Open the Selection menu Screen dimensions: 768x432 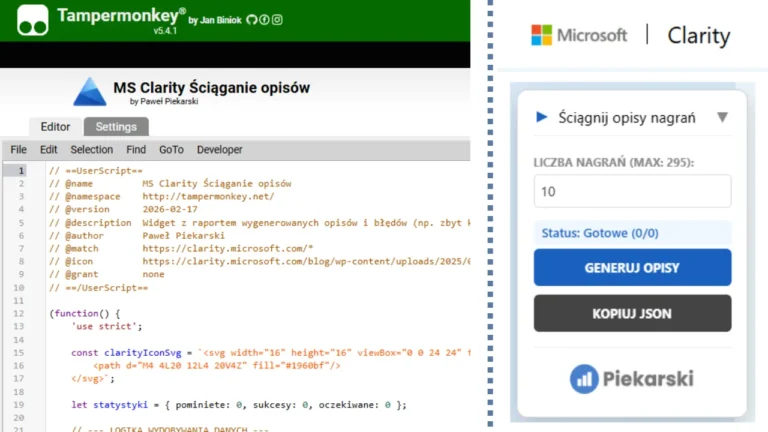pyautogui.click(x=92, y=150)
